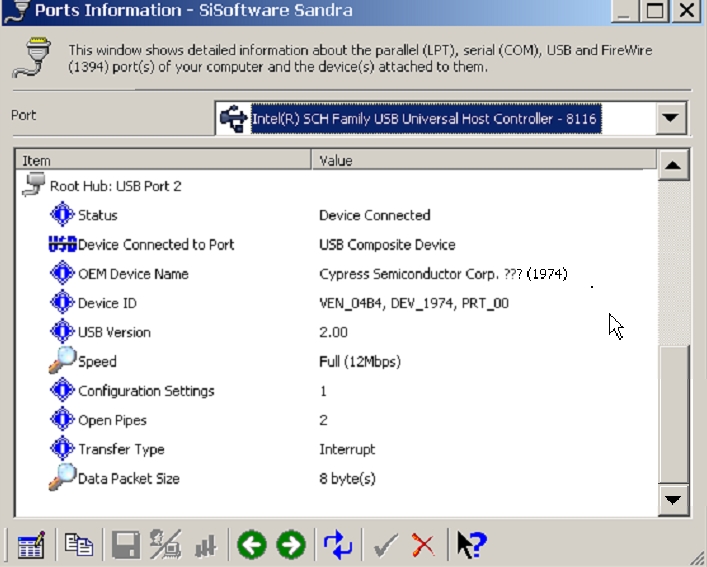Click the Transfer Type row info icon

62,448
